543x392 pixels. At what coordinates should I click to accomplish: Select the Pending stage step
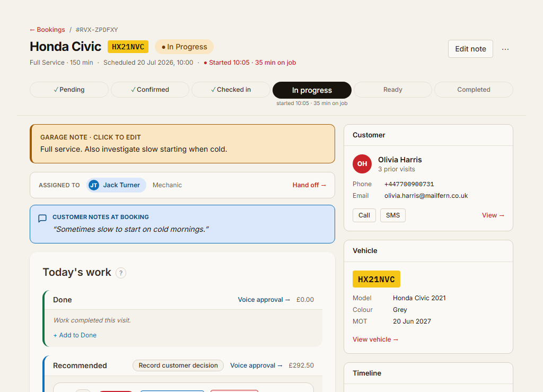[x=69, y=90]
